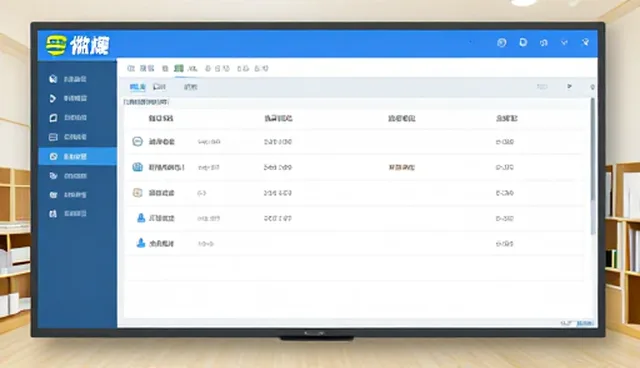Click the vertical scrollbar of the table
Screen dimensions: 640x368
[593, 166]
